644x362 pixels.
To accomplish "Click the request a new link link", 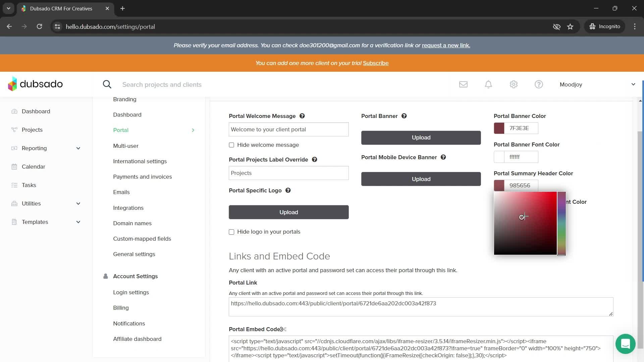I will pos(446,45).
